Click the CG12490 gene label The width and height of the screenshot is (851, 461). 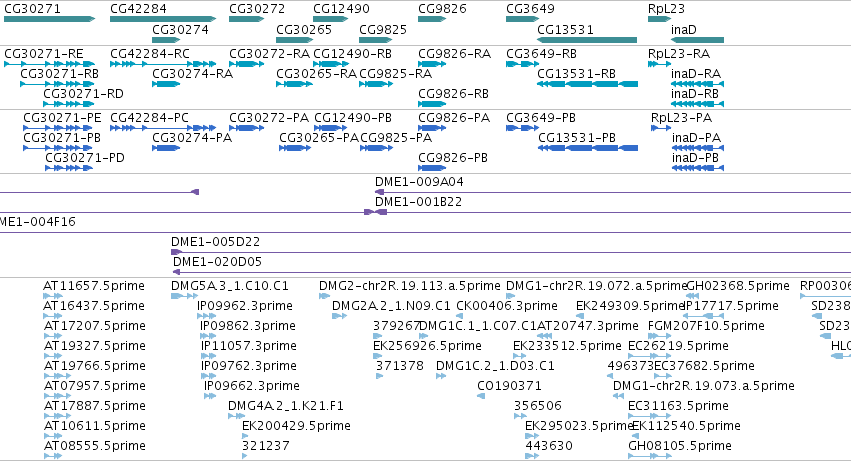coord(341,9)
